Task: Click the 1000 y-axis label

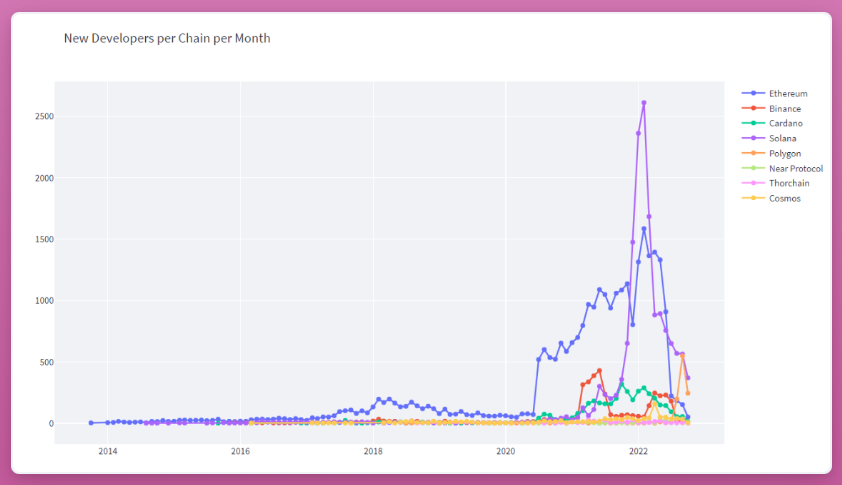Action: coord(45,301)
